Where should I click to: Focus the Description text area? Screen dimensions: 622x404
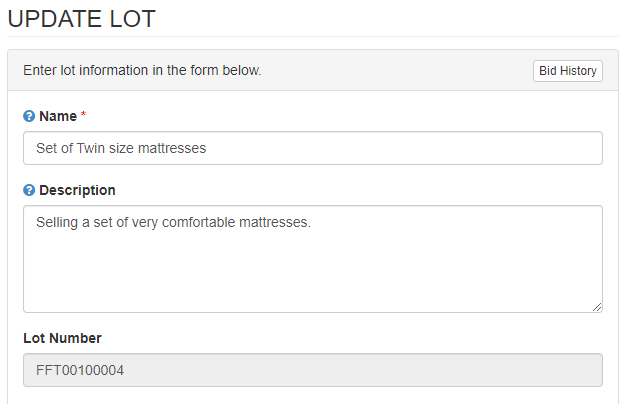(x=313, y=259)
